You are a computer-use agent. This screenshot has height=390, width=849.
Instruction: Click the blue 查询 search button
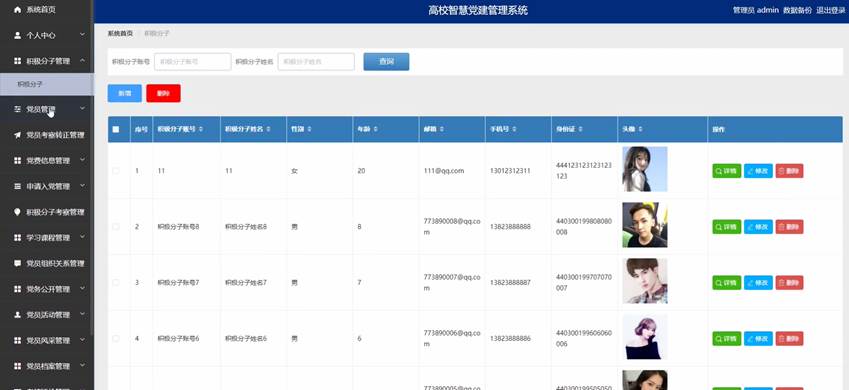[386, 62]
